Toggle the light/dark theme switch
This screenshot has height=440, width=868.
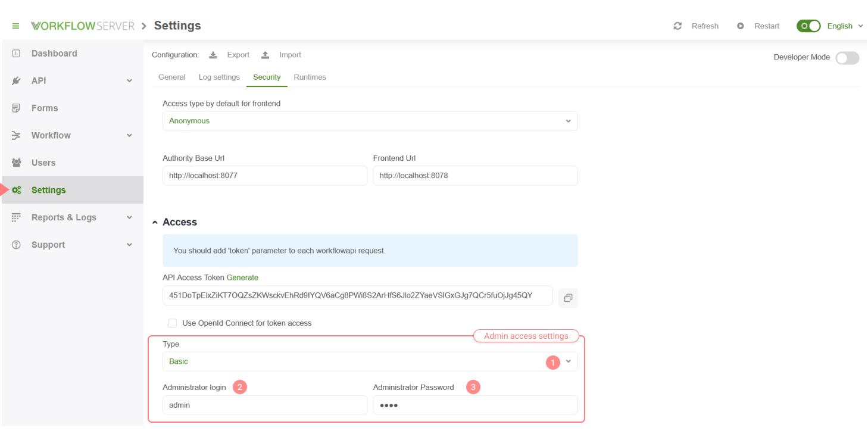(808, 26)
